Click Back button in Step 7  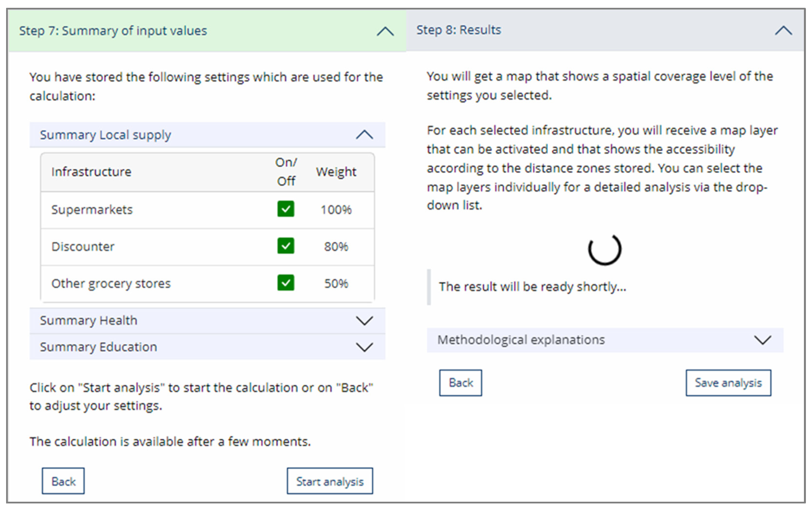63,481
